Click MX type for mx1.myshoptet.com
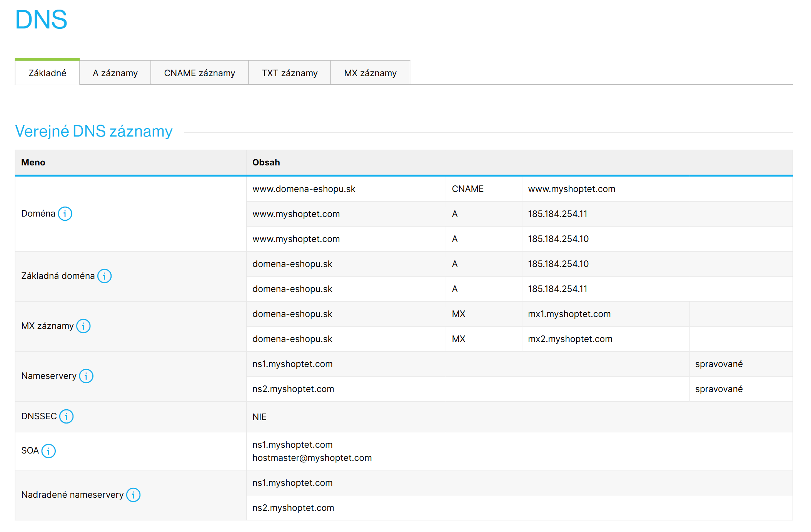 point(459,314)
